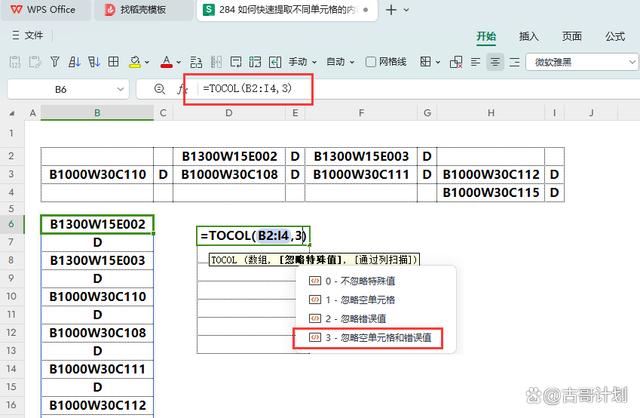This screenshot has width=640, height=418.
Task: Click cell B6 showing B1300W15E002
Action: (x=97, y=224)
